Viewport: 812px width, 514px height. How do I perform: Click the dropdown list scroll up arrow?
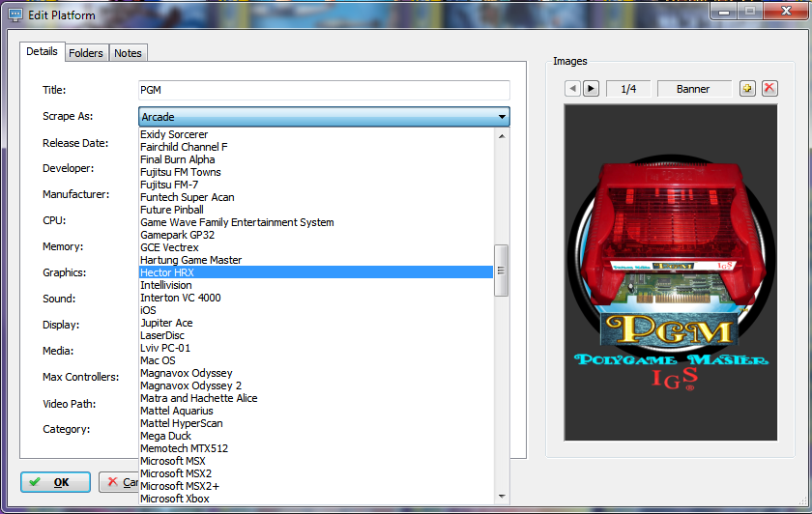pyautogui.click(x=502, y=136)
